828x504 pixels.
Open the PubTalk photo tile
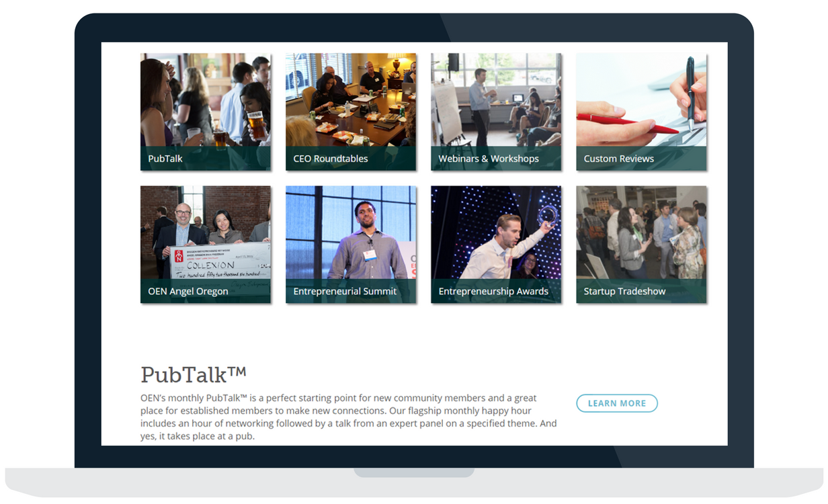click(x=206, y=112)
